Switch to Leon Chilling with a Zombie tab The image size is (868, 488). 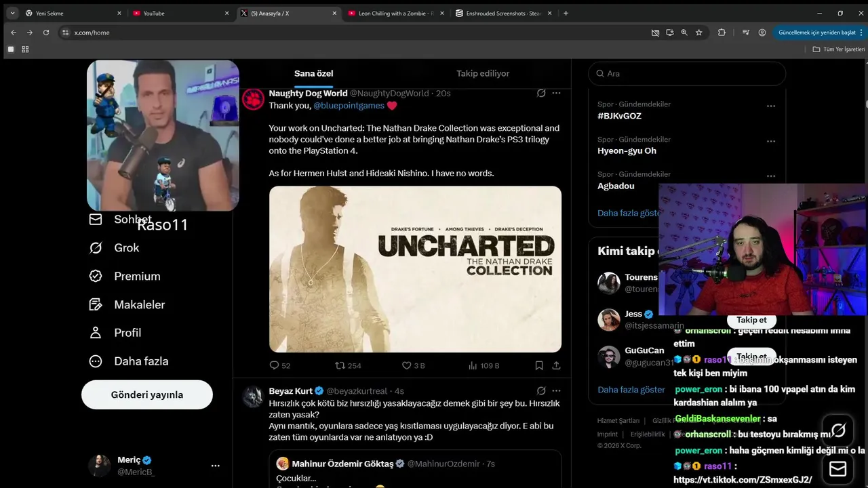[x=396, y=13]
